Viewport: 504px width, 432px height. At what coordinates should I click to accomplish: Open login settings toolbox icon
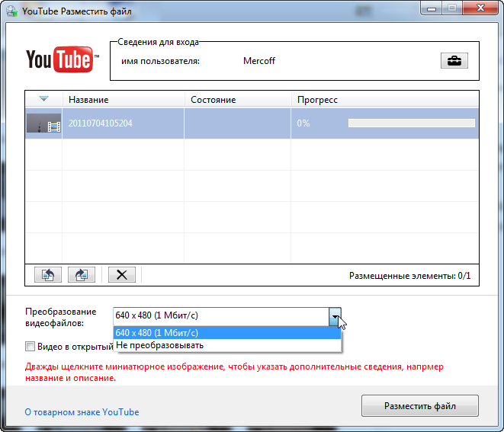point(454,60)
